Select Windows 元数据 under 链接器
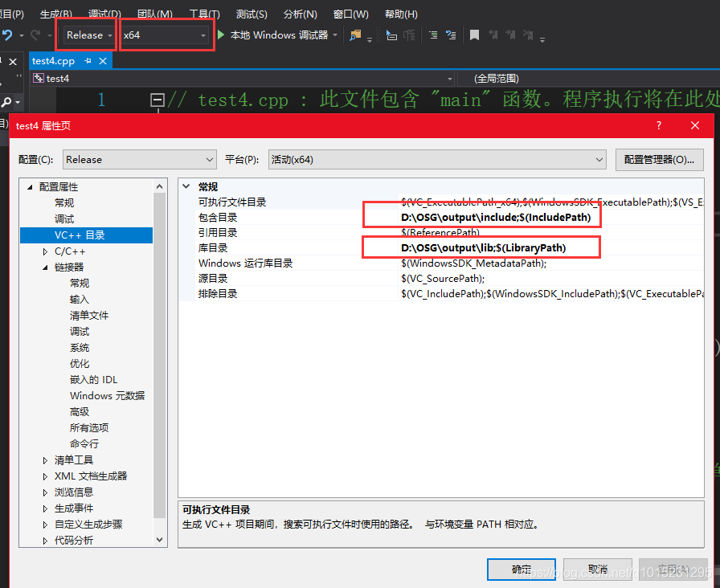The height and width of the screenshot is (588, 720). [107, 396]
